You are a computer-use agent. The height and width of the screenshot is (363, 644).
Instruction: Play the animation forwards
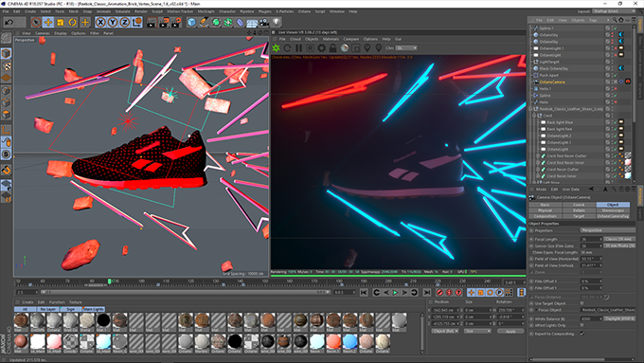click(395, 292)
